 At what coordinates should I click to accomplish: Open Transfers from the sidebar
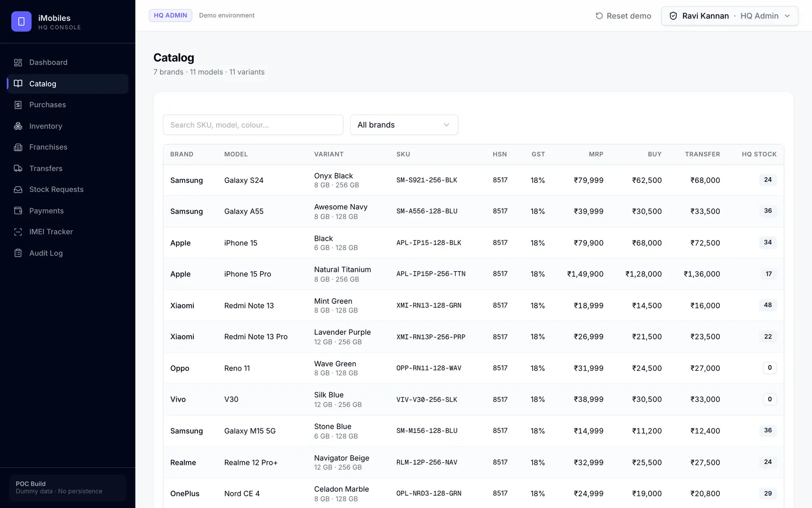(x=67, y=168)
